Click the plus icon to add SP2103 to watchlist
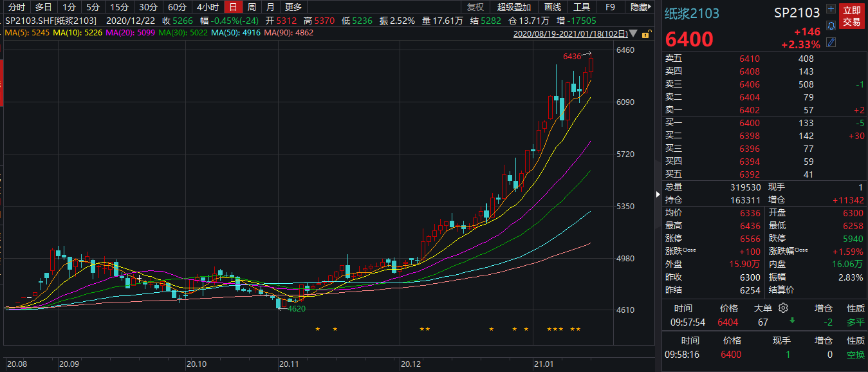 pos(831,10)
